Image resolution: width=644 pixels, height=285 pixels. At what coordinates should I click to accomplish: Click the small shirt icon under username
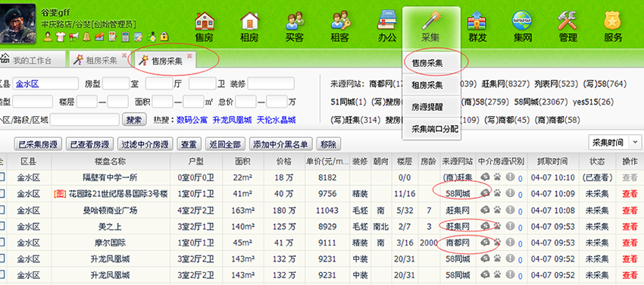pyautogui.click(x=61, y=36)
